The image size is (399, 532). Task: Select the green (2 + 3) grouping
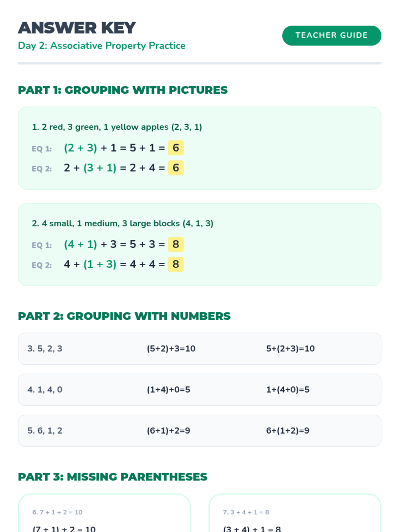80,148
